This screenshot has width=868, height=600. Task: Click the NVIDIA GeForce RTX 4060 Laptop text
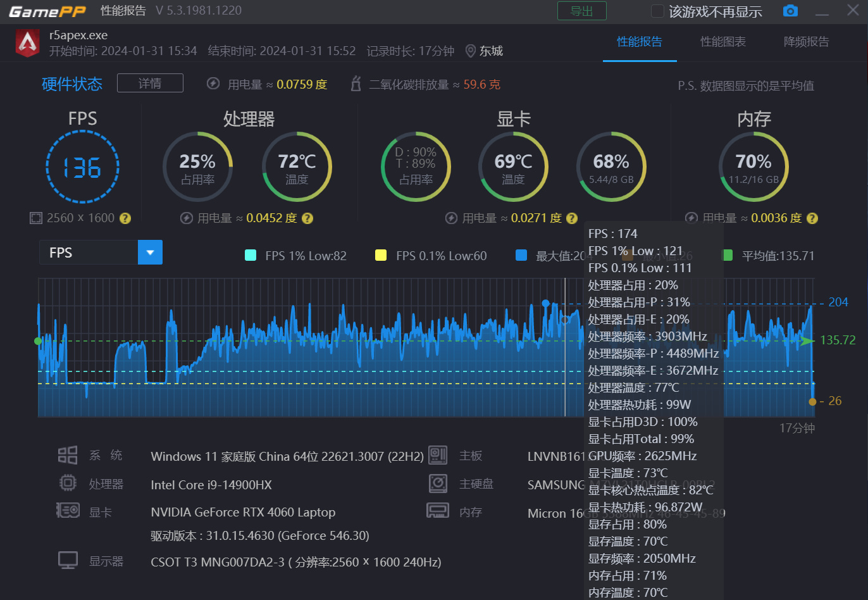tap(243, 512)
